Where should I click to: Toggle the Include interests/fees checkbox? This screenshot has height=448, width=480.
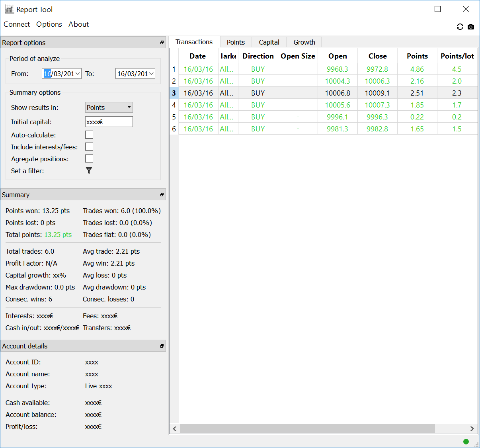(x=89, y=147)
